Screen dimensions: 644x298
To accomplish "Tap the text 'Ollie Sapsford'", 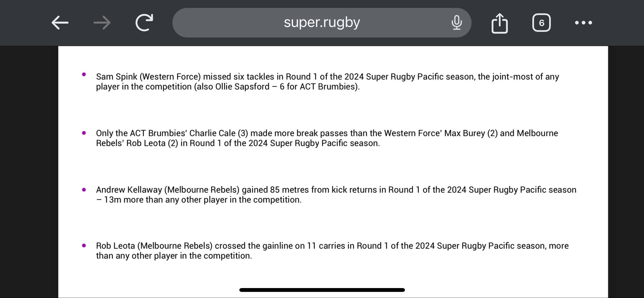I will (242, 87).
